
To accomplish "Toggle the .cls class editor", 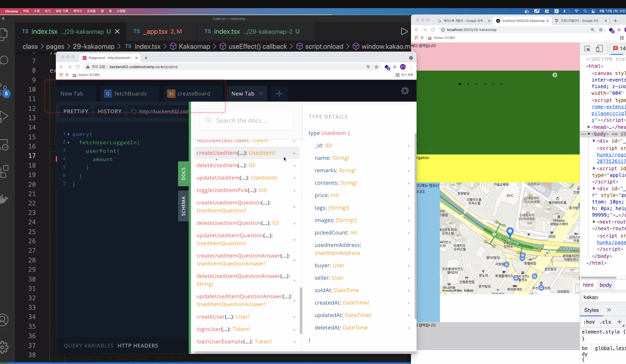I will pos(605,322).
